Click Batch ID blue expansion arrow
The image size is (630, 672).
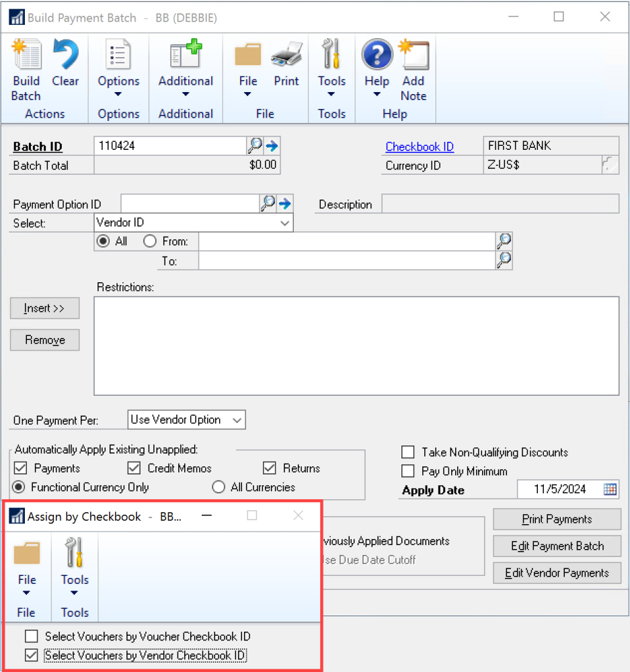(272, 146)
